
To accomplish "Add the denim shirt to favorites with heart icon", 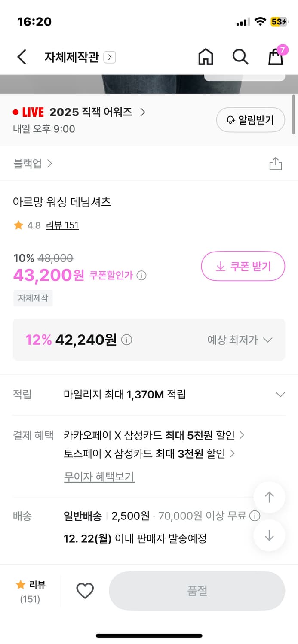I will coord(85,590).
